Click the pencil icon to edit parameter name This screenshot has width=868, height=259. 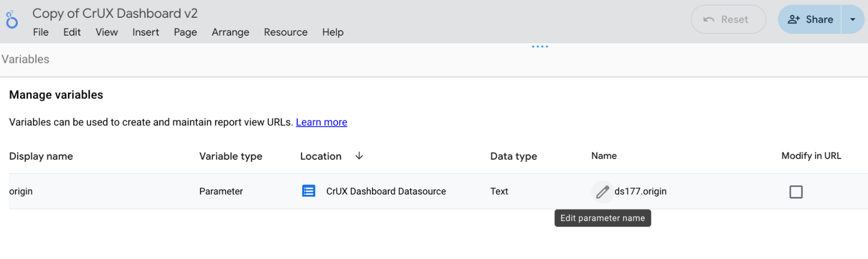click(x=602, y=191)
